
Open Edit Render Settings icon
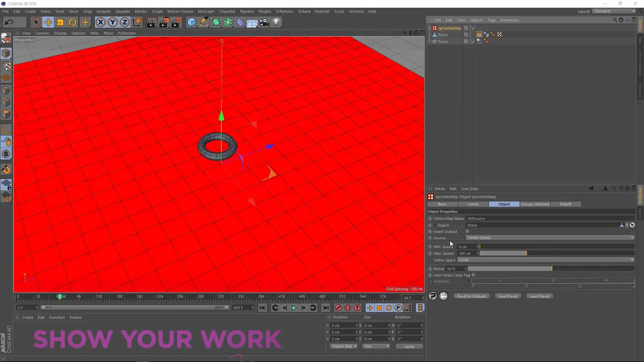(x=176, y=22)
